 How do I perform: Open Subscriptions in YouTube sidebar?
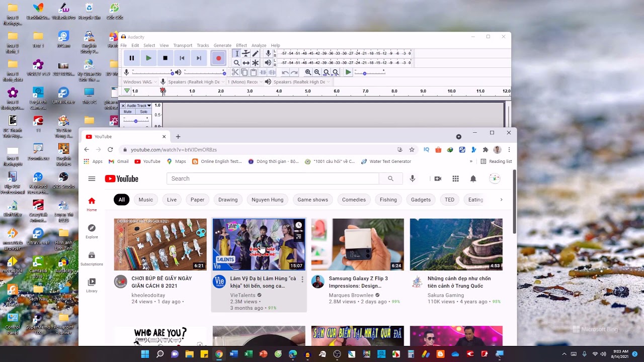coord(92,258)
